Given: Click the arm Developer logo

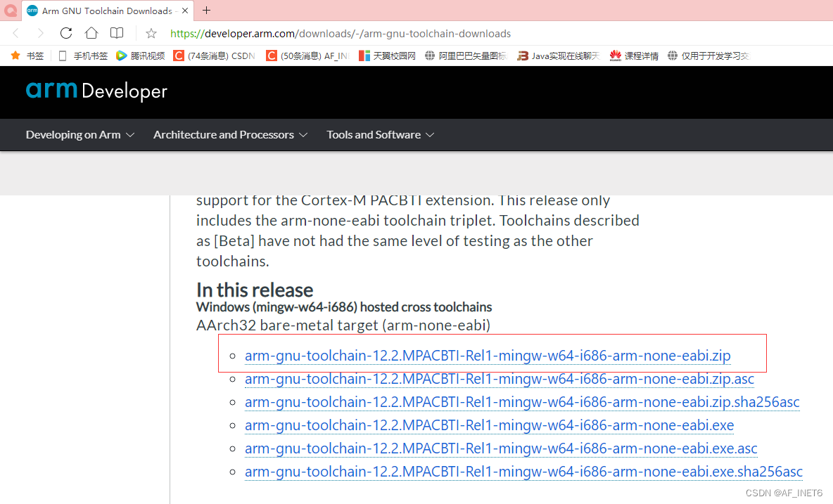Looking at the screenshot, I should click(96, 91).
